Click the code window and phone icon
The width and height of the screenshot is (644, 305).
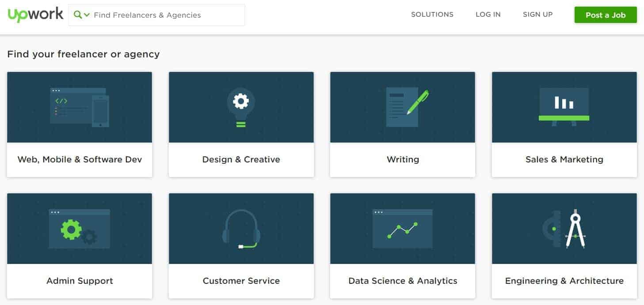(80, 107)
